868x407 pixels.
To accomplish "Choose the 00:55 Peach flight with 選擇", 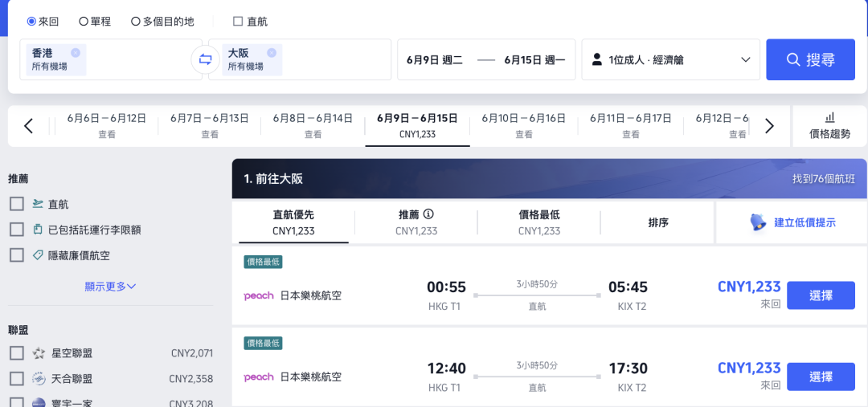I will [820, 295].
